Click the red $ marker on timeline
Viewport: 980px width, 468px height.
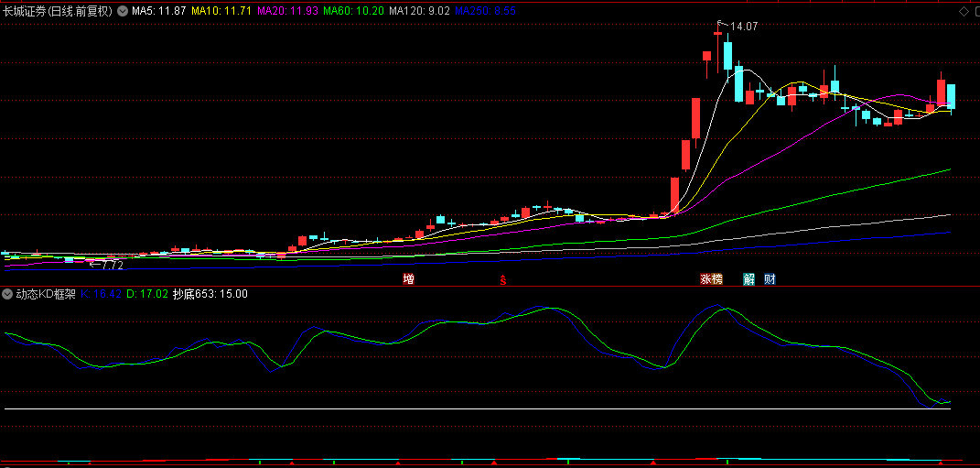[x=502, y=279]
